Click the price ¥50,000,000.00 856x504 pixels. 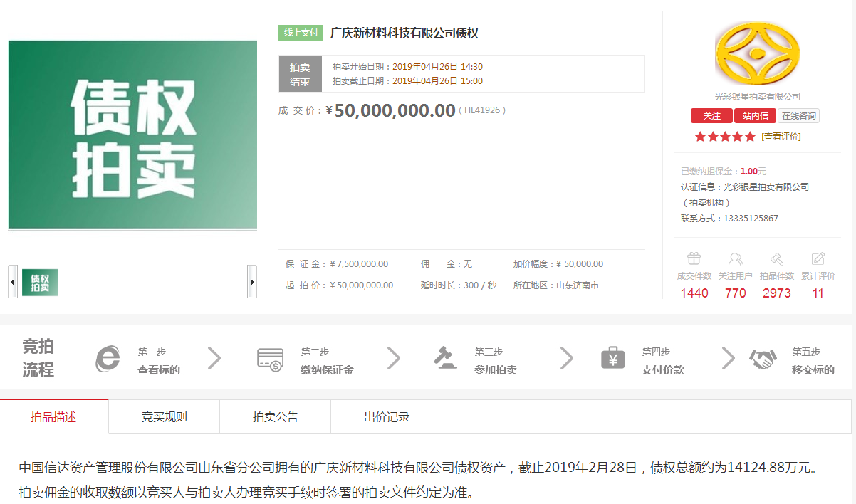coord(390,110)
